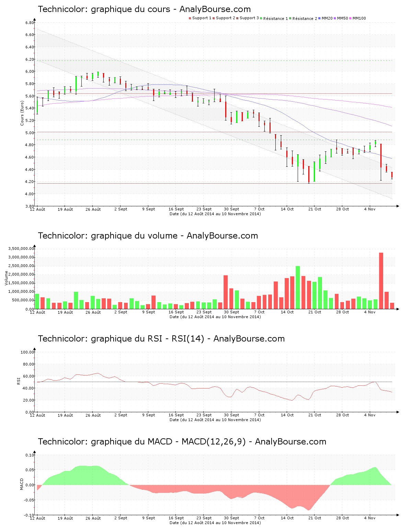Click the 'Volume' vertical axis label
Screen dimensions: 412x532
tap(6, 278)
